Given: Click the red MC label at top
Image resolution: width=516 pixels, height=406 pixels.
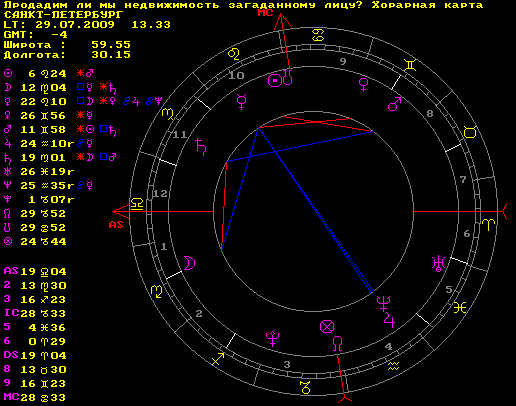Looking at the screenshot, I should [x=265, y=13].
